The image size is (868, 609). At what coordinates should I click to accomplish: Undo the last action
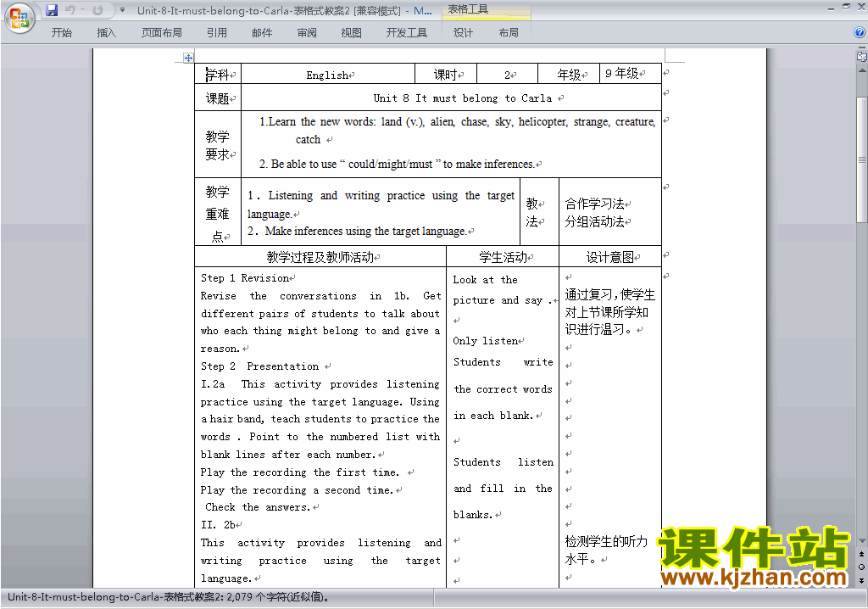[70, 10]
